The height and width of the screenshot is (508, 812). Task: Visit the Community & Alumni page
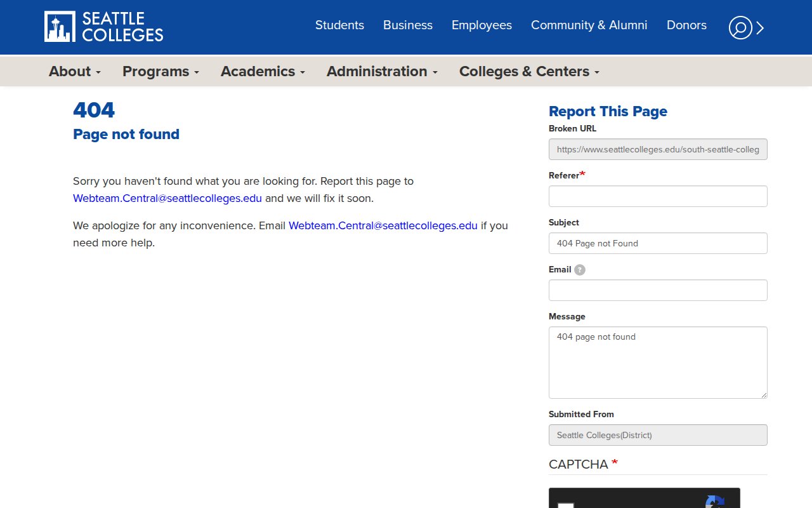(x=589, y=25)
